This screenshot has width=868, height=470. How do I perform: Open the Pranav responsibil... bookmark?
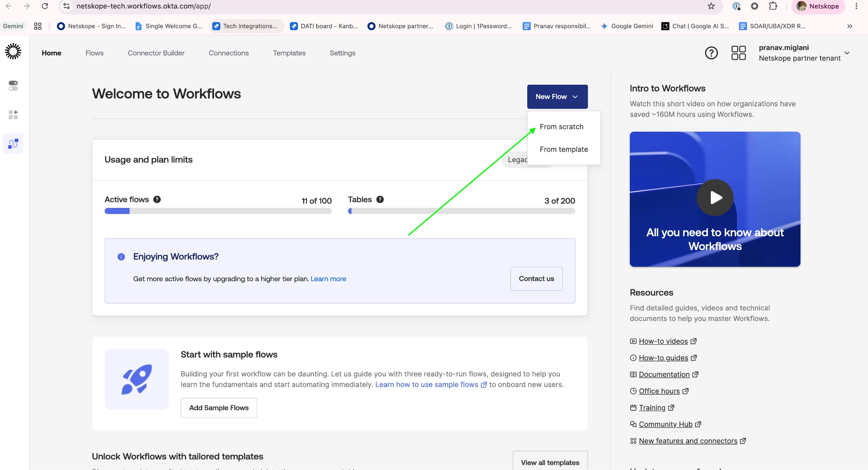(x=557, y=26)
